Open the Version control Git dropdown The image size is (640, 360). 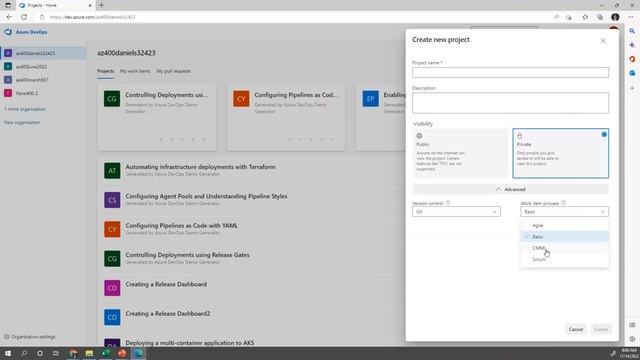pos(456,212)
